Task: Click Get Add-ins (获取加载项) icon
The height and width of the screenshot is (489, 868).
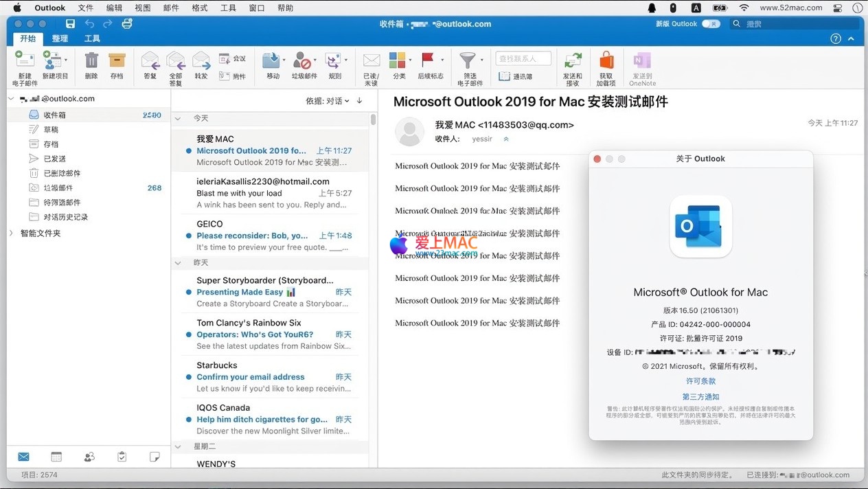Action: pyautogui.click(x=606, y=61)
